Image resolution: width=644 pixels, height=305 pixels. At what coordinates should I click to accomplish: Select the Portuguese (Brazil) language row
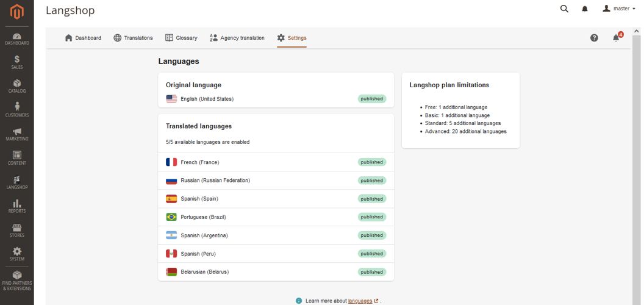click(x=276, y=217)
